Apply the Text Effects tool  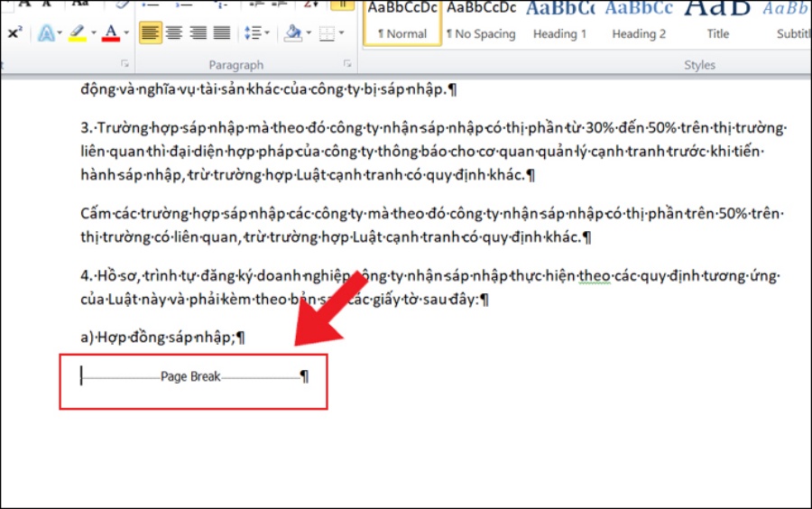pyautogui.click(x=45, y=33)
